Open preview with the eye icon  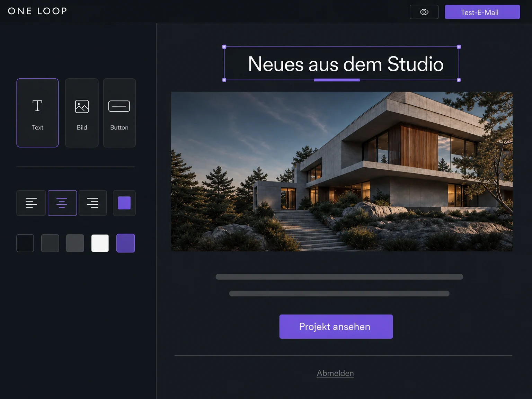click(424, 12)
